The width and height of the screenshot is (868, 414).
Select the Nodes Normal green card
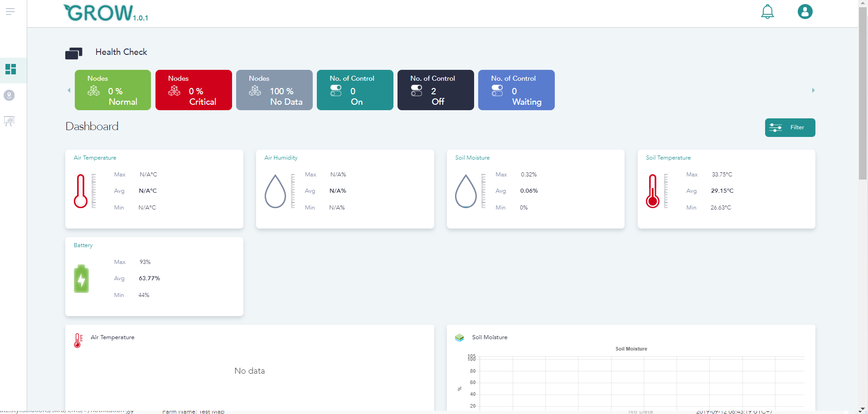113,90
